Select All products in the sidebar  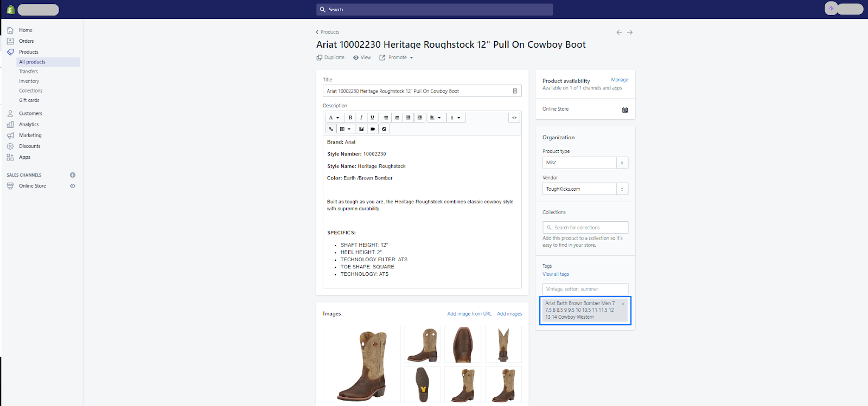49,62
